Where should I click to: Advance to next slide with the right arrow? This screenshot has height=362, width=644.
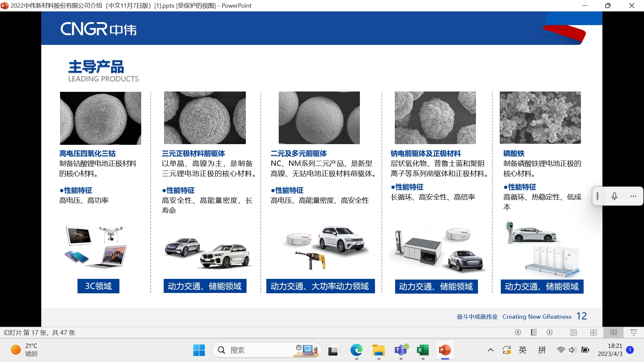[549, 333]
